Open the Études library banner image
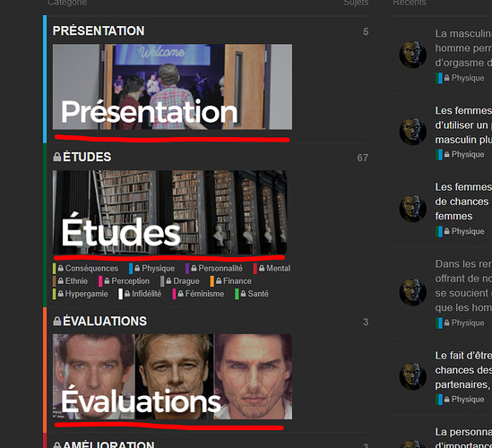The height and width of the screenshot is (448, 492). (169, 212)
